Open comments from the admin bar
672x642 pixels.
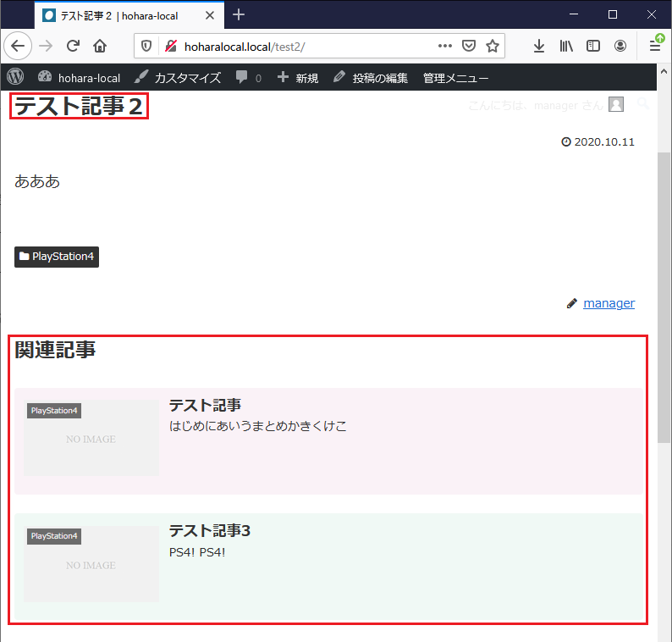point(248,77)
